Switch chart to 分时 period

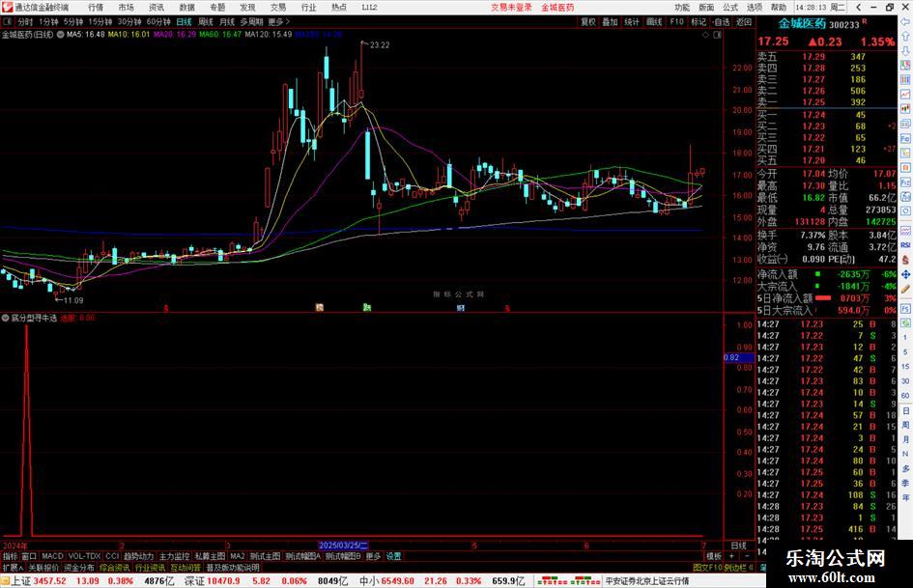25,21
